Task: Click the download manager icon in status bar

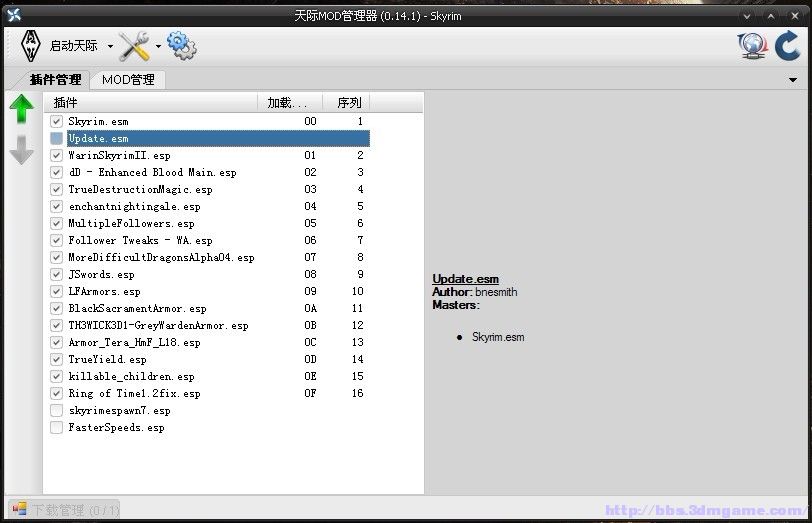Action: click(x=19, y=510)
